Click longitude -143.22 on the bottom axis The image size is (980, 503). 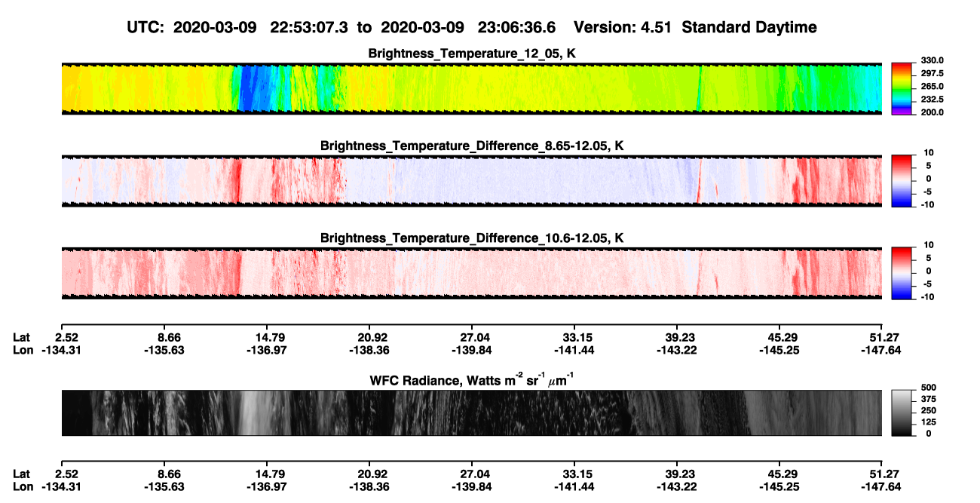tap(677, 486)
